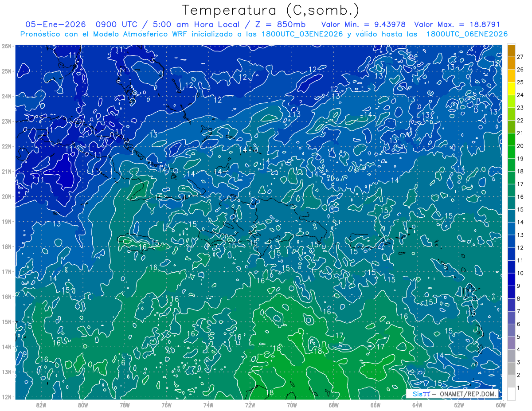Click the 'ONAMET/REP.DOM.' credit label
The image size is (532, 411).
click(x=468, y=394)
